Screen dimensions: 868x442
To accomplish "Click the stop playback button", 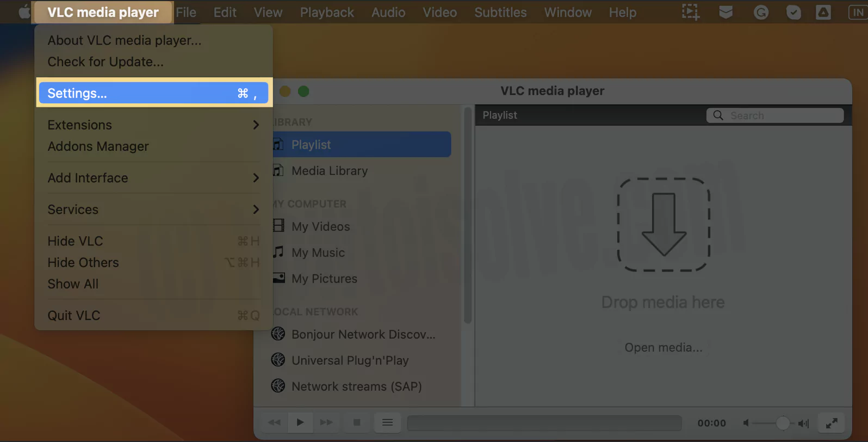I will pos(357,422).
